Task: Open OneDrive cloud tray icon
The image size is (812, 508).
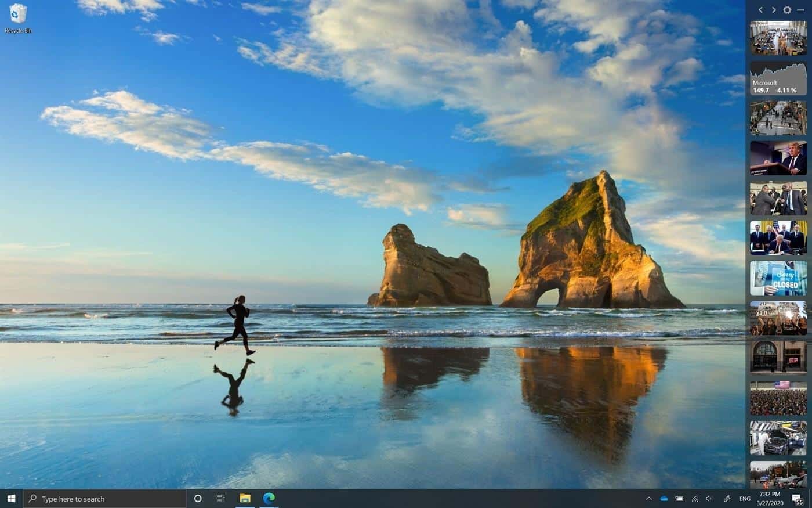Action: 664,499
